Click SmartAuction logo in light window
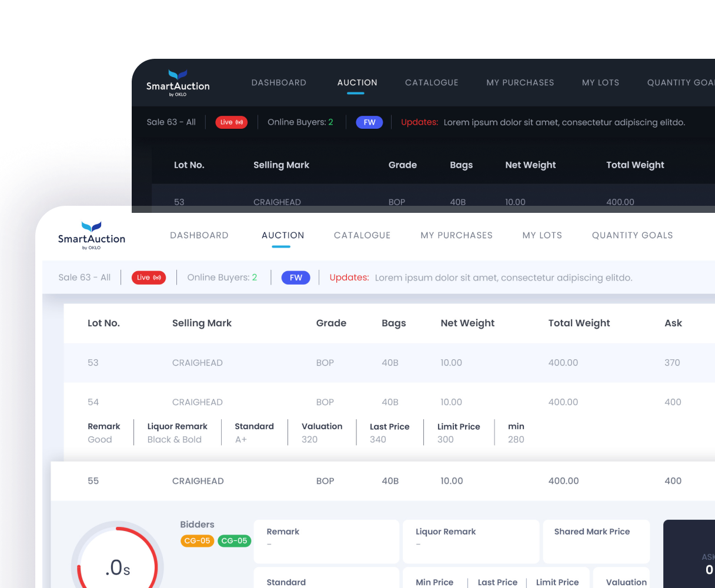 [x=92, y=236]
